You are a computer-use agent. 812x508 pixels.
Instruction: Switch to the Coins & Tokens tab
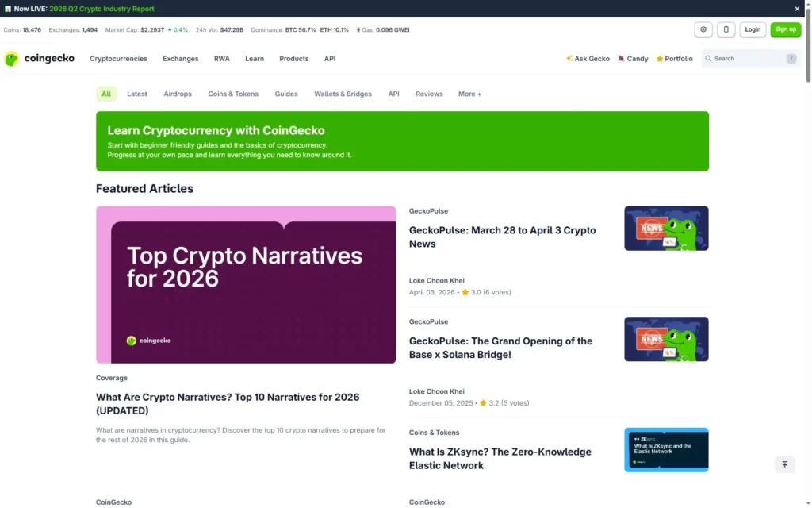point(233,94)
